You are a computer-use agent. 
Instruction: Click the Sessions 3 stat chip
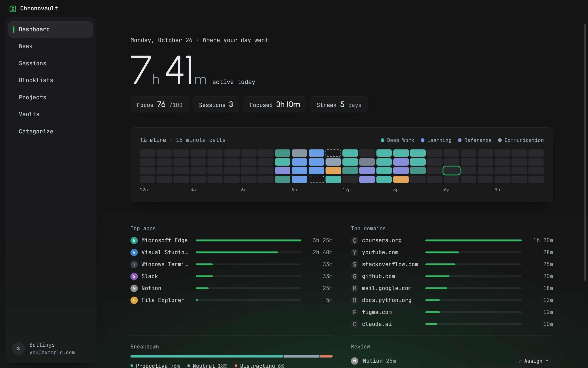[216, 104]
